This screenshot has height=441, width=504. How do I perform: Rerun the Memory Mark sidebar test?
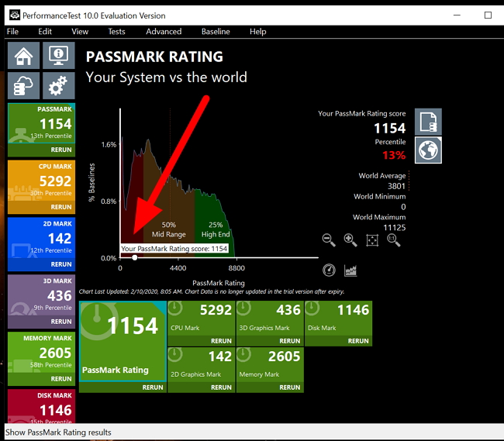coord(61,379)
